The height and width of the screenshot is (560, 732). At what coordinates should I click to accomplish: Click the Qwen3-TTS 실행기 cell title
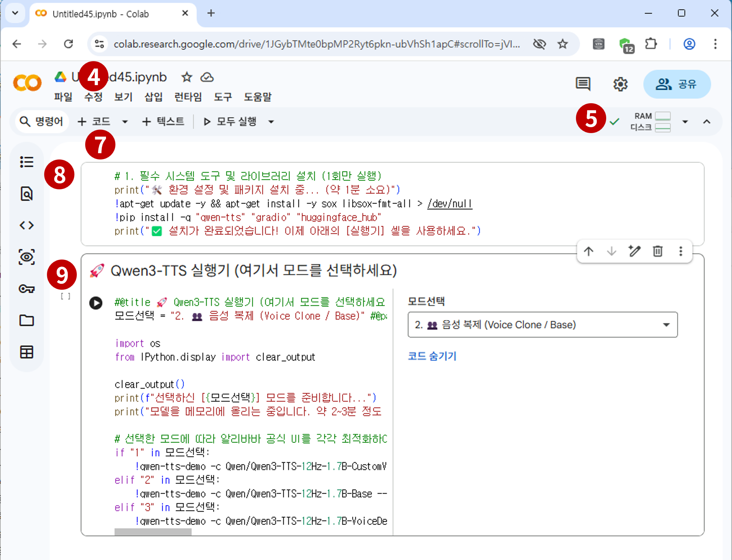point(254,270)
